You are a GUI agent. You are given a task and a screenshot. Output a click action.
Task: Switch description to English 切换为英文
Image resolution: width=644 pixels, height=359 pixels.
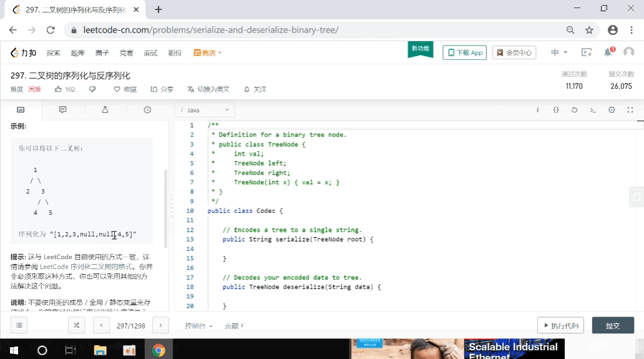[x=209, y=89]
